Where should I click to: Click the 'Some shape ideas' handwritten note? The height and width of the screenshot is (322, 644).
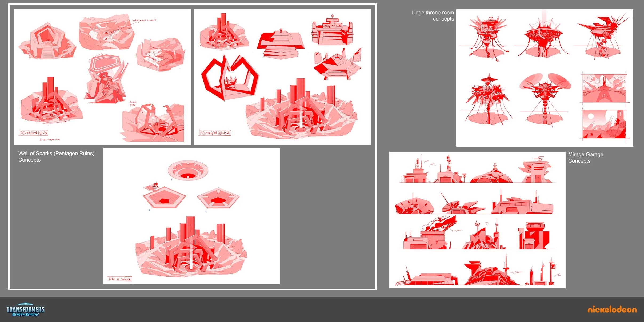point(50,139)
